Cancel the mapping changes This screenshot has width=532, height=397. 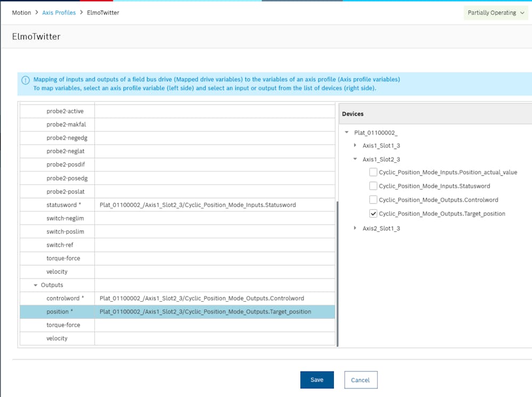coord(361,380)
